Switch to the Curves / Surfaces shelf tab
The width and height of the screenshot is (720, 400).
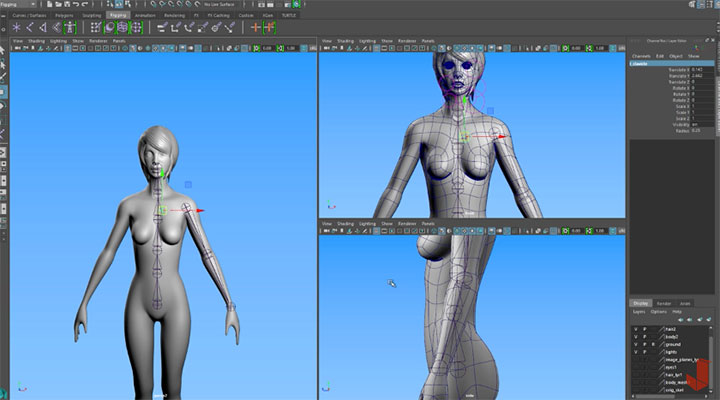pos(28,15)
